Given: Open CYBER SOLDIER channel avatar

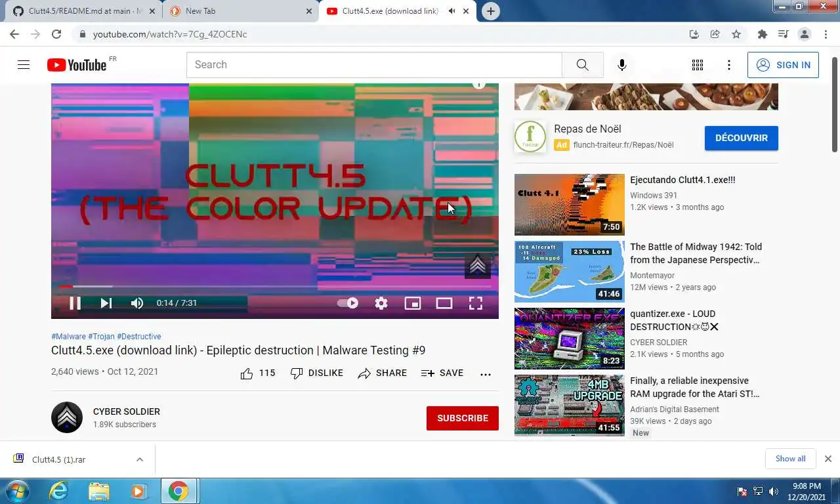Looking at the screenshot, I should 67,417.
